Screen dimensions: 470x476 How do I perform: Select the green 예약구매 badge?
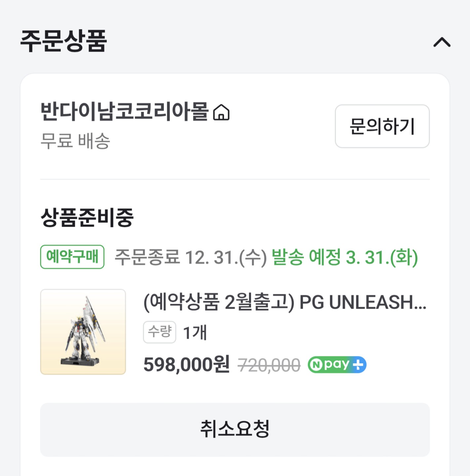[72, 257]
